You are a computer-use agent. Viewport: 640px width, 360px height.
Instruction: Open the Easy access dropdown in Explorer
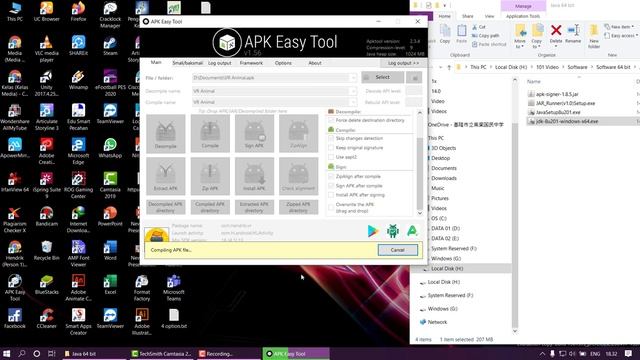pyautogui.click(x=621, y=36)
